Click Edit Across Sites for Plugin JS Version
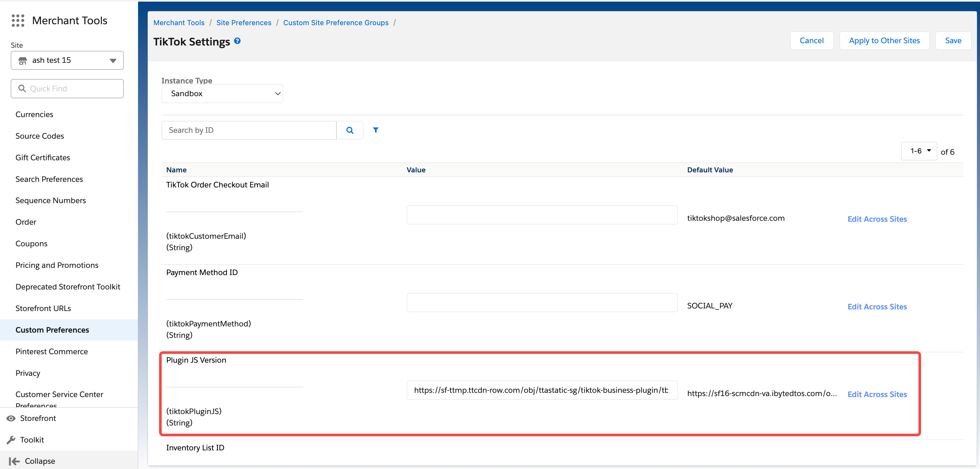Viewport: 980px width, 469px height. (877, 394)
